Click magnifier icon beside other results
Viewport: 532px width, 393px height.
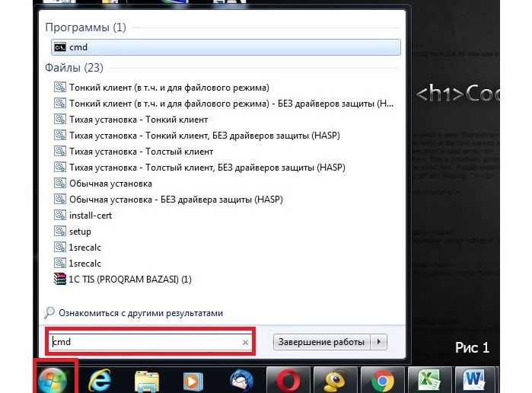[49, 312]
